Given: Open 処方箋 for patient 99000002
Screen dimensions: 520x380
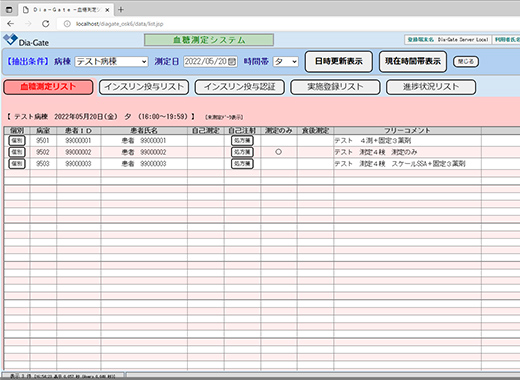Looking at the screenshot, I should (242, 152).
